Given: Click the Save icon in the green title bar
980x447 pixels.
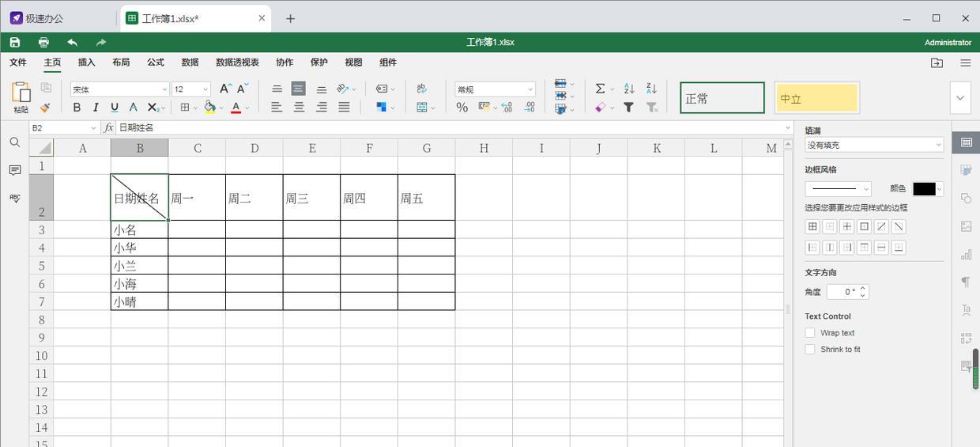Looking at the screenshot, I should [x=15, y=42].
